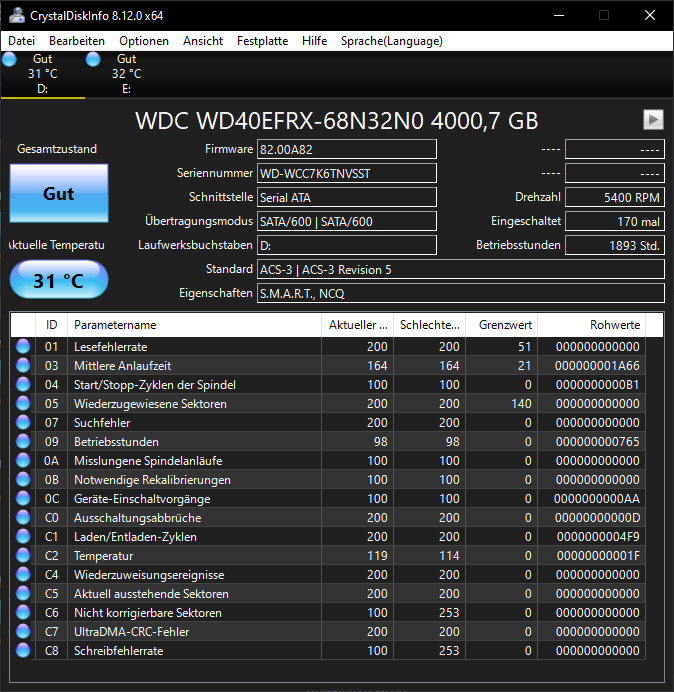Click the Parametername column header
The width and height of the screenshot is (674, 692).
coord(194,325)
